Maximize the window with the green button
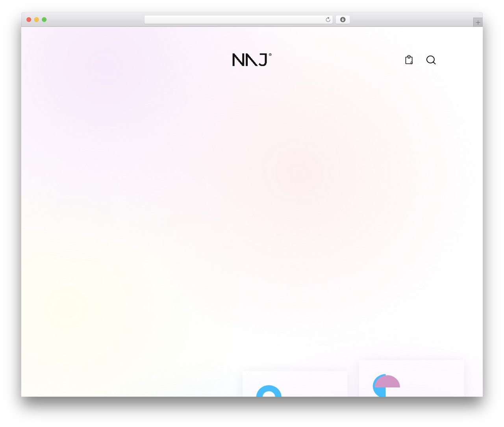This screenshot has height=427, width=504. (x=44, y=20)
